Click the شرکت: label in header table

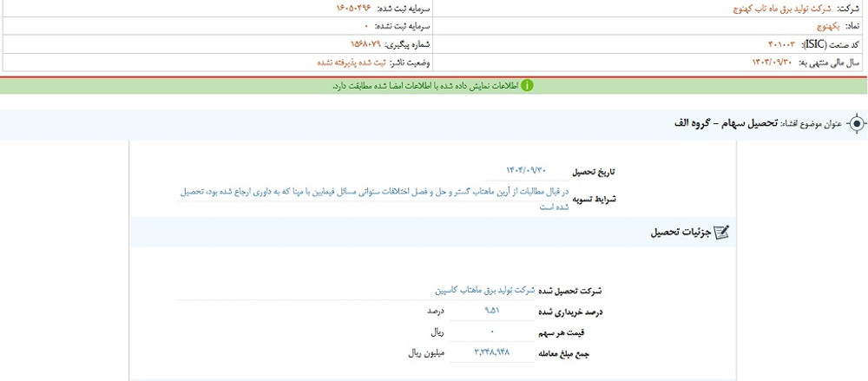click(x=849, y=9)
